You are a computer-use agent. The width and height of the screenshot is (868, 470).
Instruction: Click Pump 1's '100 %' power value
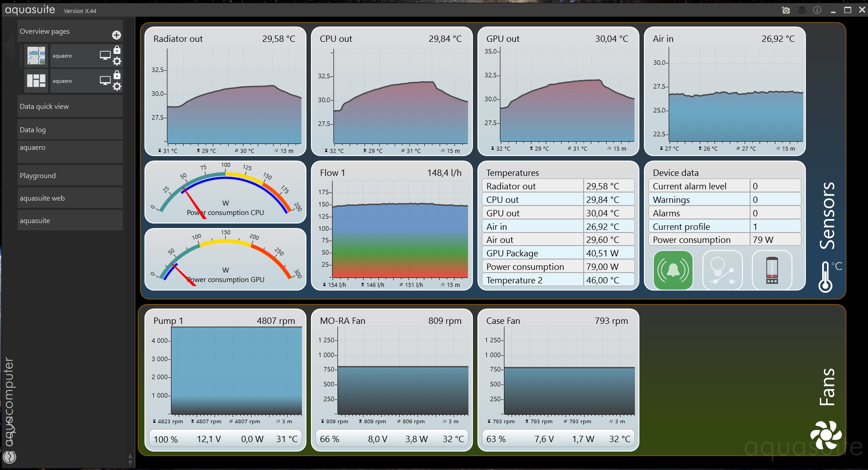[x=166, y=439]
